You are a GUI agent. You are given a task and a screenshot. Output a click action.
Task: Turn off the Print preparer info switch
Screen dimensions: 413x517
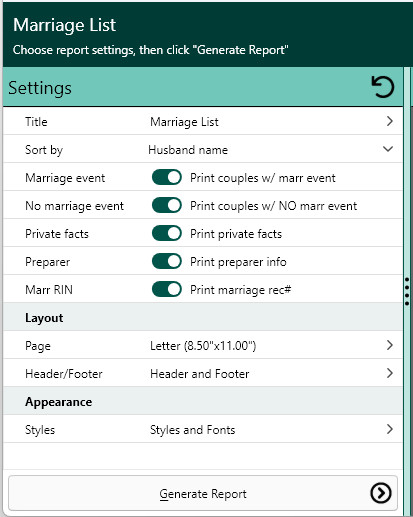[167, 261]
